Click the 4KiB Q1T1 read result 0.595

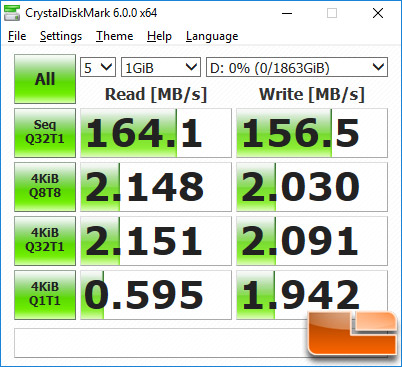[x=156, y=295]
